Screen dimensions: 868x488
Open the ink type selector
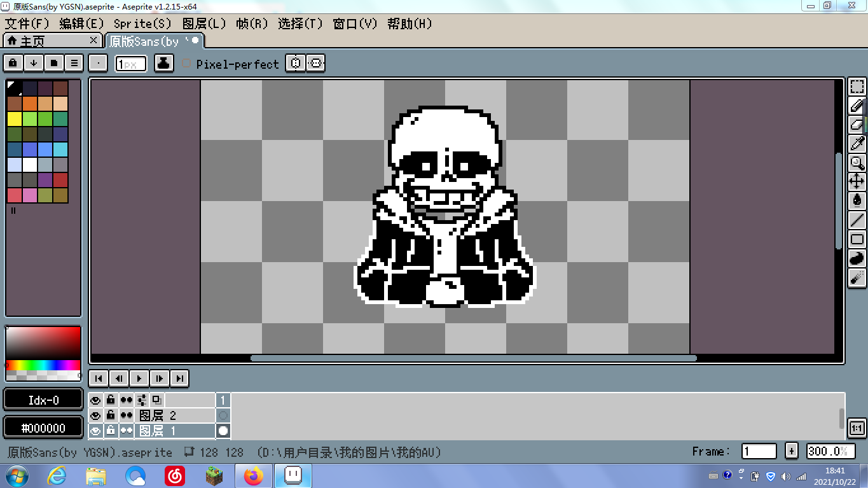tap(164, 63)
